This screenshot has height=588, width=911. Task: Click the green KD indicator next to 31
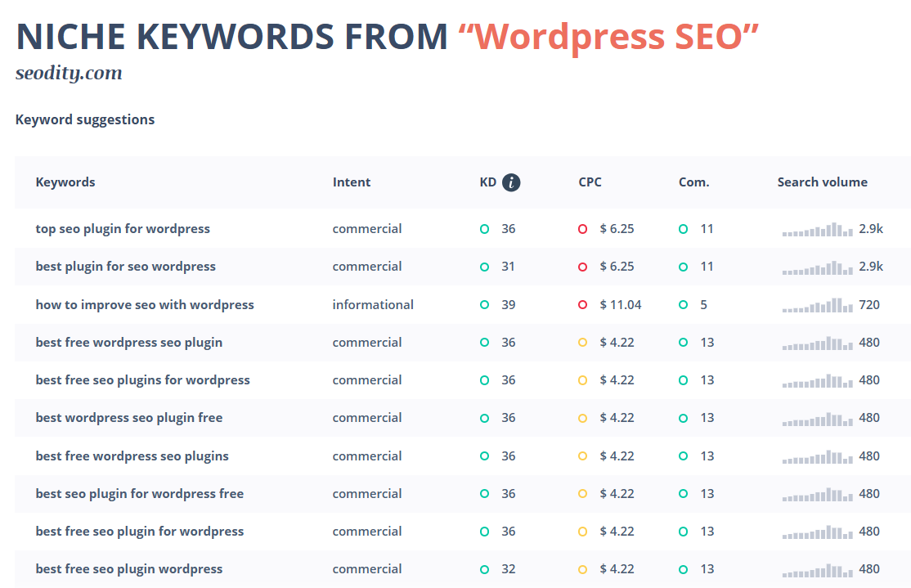[x=484, y=266]
